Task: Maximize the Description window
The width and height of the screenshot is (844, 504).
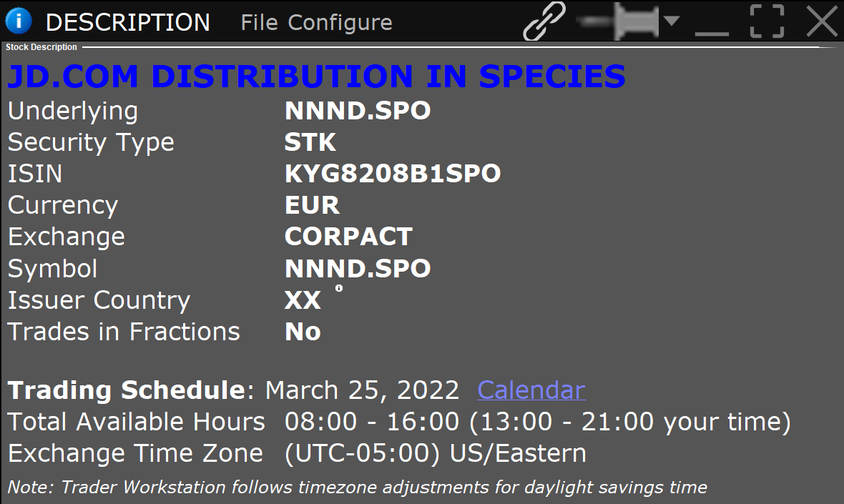Action: click(767, 21)
